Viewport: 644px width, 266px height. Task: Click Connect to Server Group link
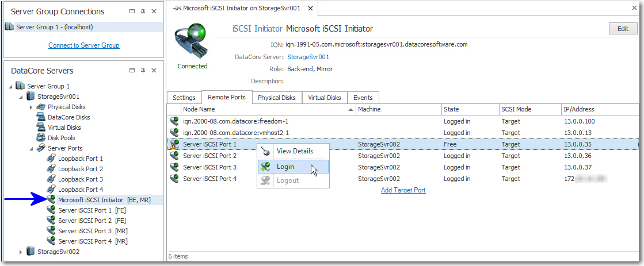(x=84, y=45)
